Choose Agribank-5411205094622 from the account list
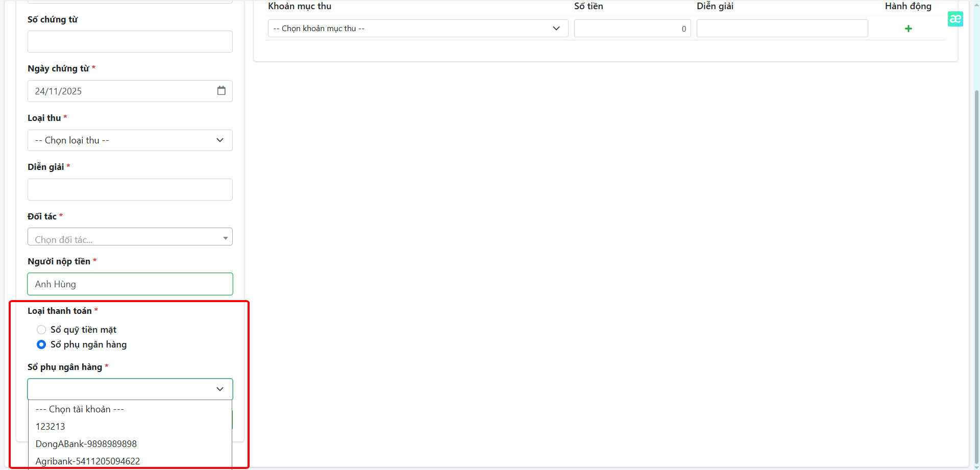This screenshot has height=470, width=980. 88,461
